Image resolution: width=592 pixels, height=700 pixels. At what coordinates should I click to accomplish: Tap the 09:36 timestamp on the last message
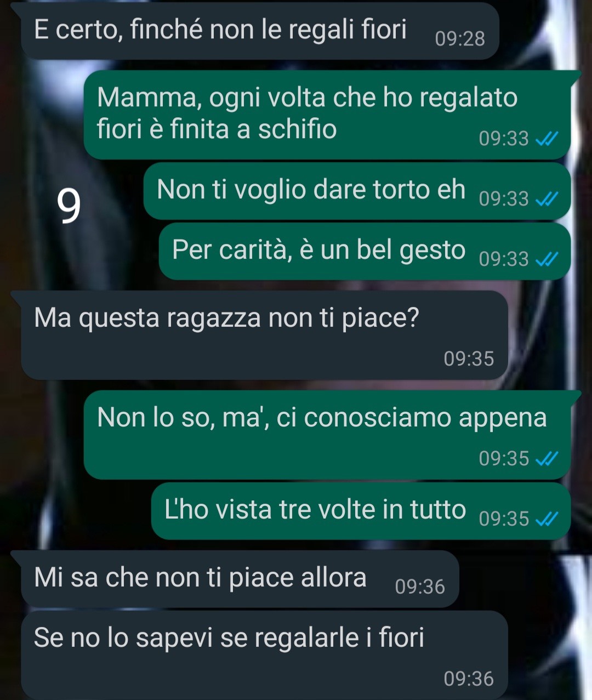(x=469, y=679)
